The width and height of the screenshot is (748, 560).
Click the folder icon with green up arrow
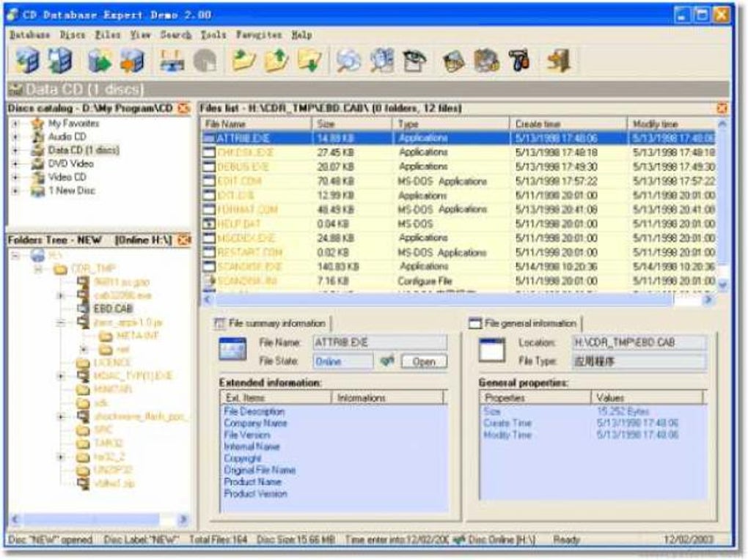point(276,61)
